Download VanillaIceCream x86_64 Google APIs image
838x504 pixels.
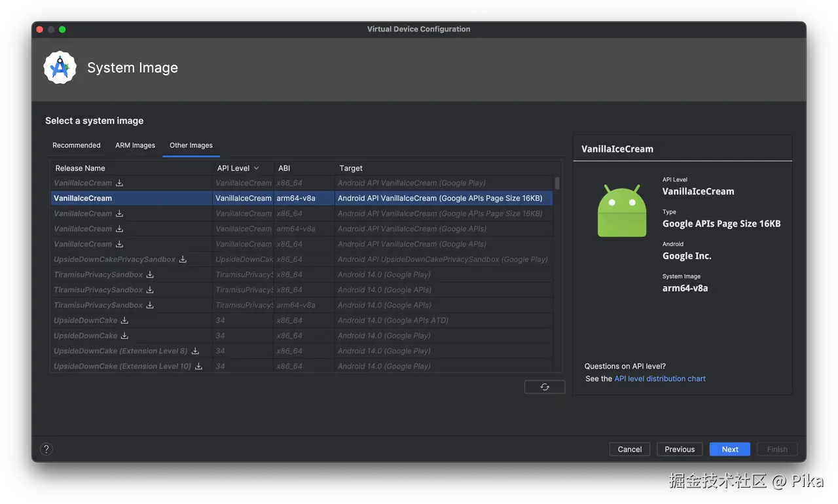click(119, 244)
